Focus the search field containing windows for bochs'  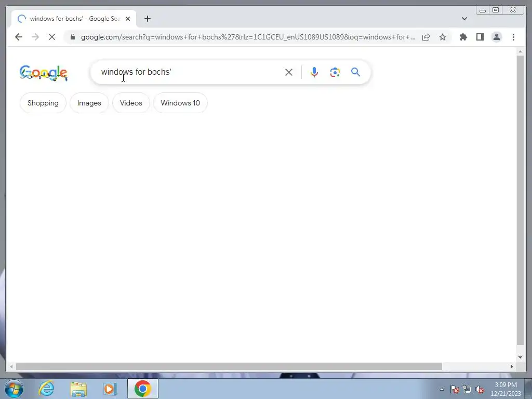click(x=190, y=72)
